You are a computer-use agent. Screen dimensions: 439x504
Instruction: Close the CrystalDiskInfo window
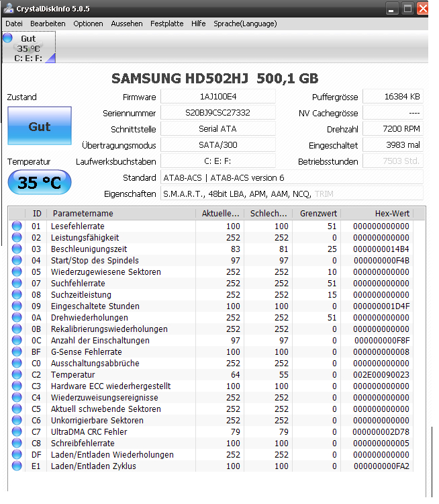coord(424,9)
